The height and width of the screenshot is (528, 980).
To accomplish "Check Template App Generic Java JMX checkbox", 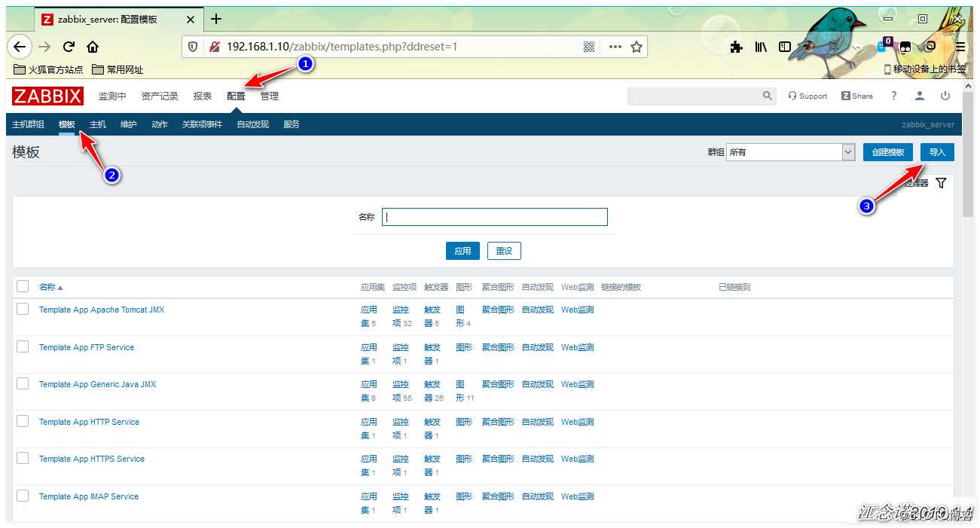I will (23, 383).
